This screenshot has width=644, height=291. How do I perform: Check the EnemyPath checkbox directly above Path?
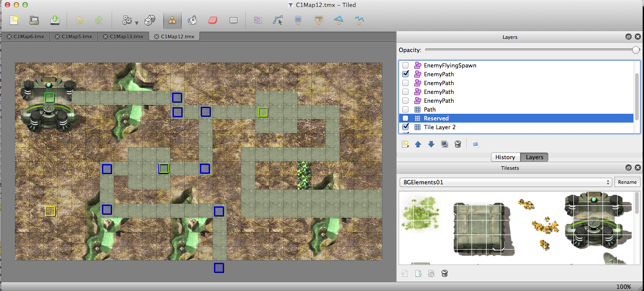405,101
